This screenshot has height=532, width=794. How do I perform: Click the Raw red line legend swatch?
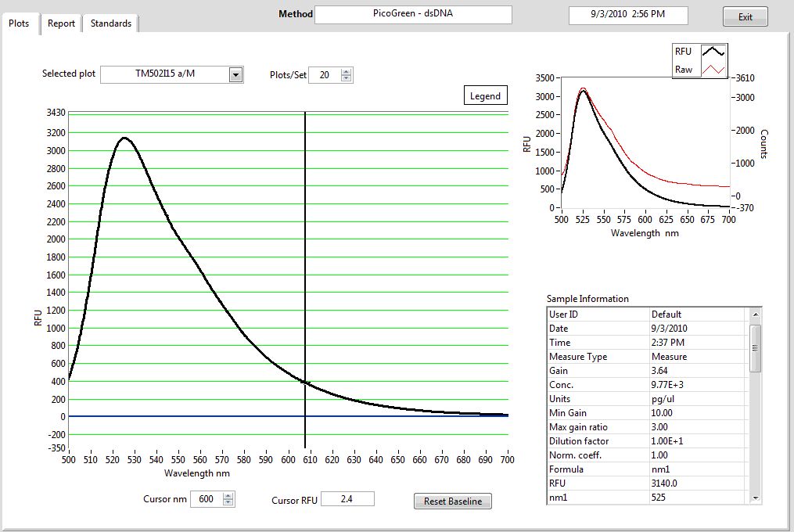point(713,70)
